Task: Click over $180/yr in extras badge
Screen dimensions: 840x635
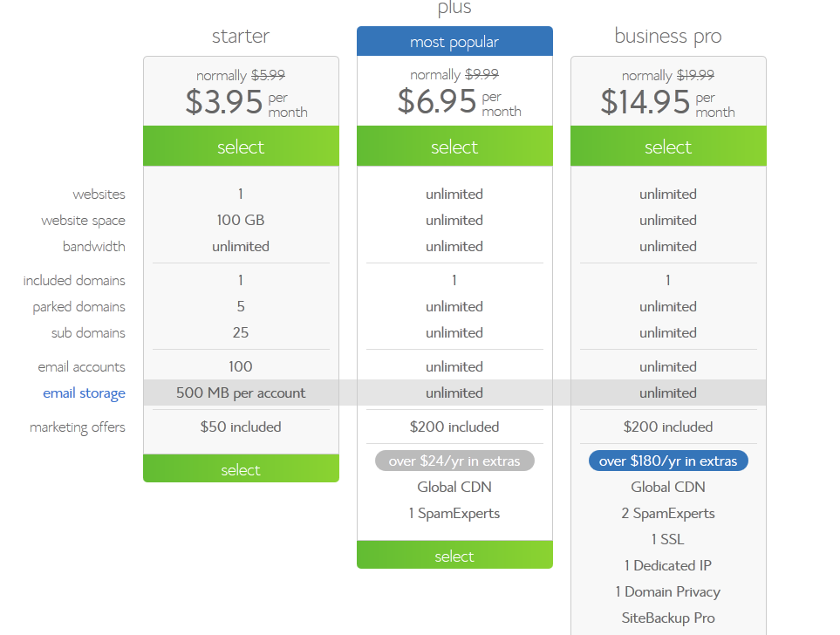Action: click(668, 461)
